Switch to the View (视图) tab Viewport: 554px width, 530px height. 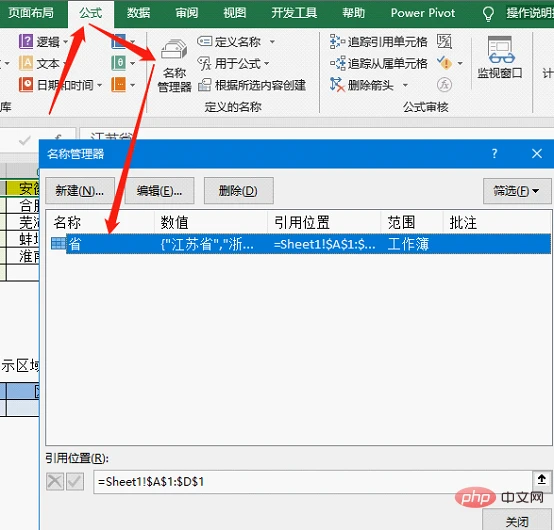(x=235, y=13)
